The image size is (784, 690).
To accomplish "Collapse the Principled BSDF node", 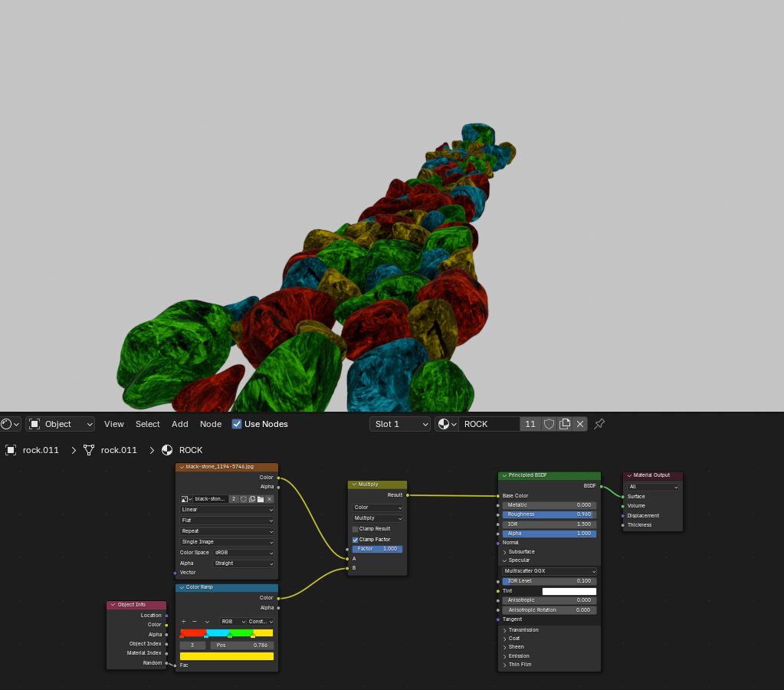I will pyautogui.click(x=504, y=476).
